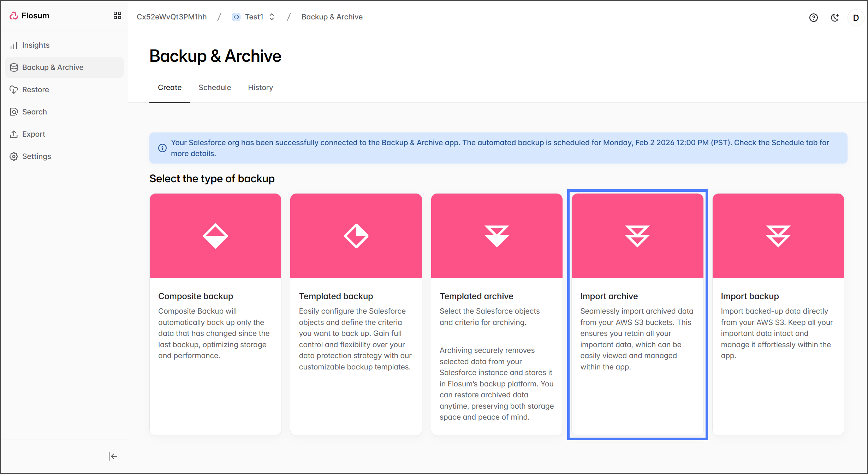Screen dimensions: 868x474
Task: Choose the Import backup card icon
Action: [778, 236]
